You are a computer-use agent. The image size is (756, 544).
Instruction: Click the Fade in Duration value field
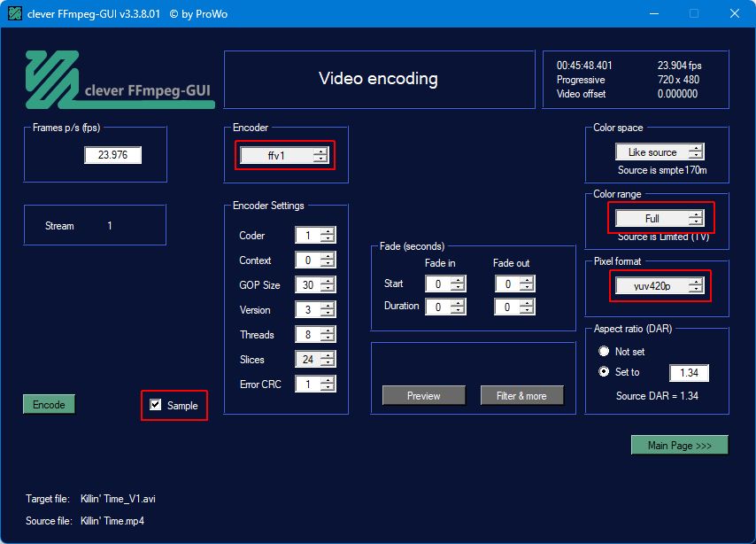[445, 307]
